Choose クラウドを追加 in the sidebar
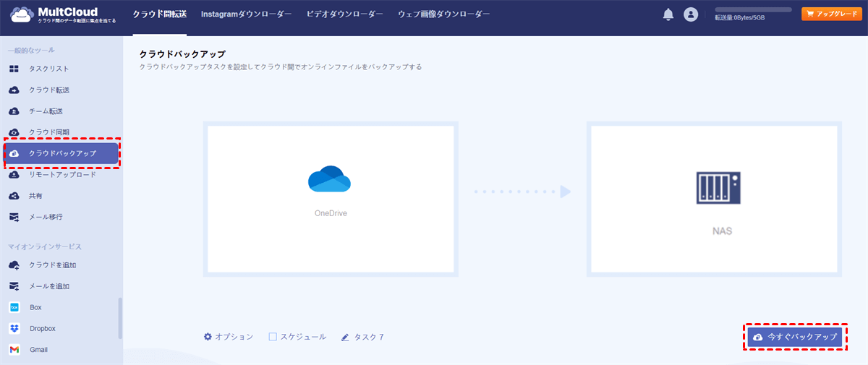The height and width of the screenshot is (365, 868). tap(52, 265)
